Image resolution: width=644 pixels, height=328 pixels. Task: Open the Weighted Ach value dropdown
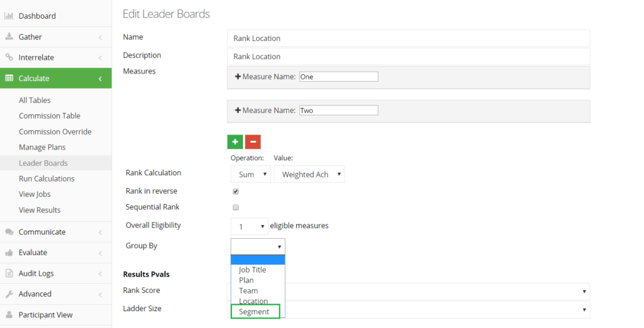coord(309,174)
